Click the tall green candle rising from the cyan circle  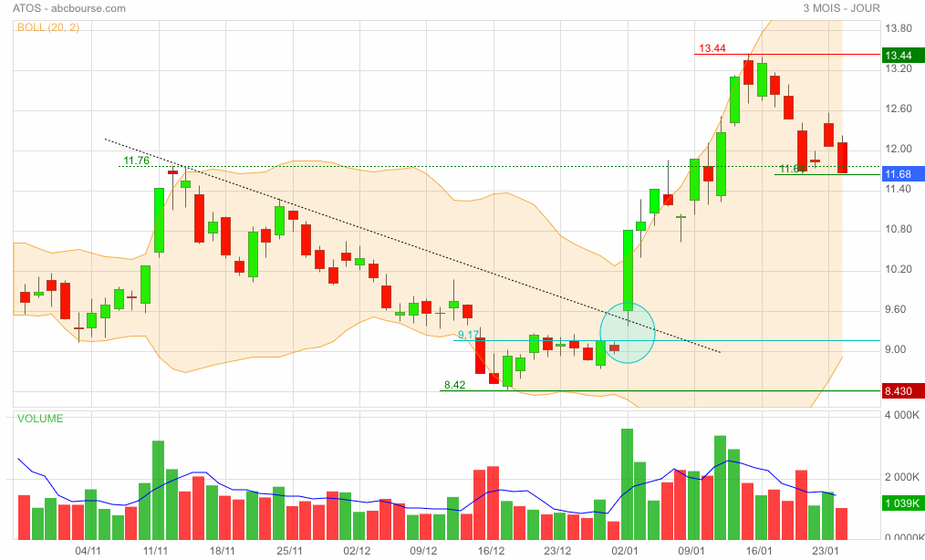click(628, 270)
